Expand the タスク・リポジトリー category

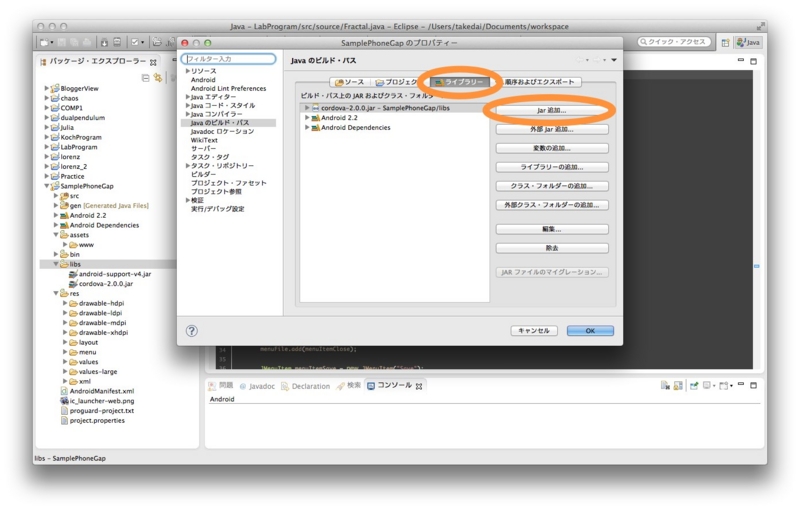pos(188,166)
